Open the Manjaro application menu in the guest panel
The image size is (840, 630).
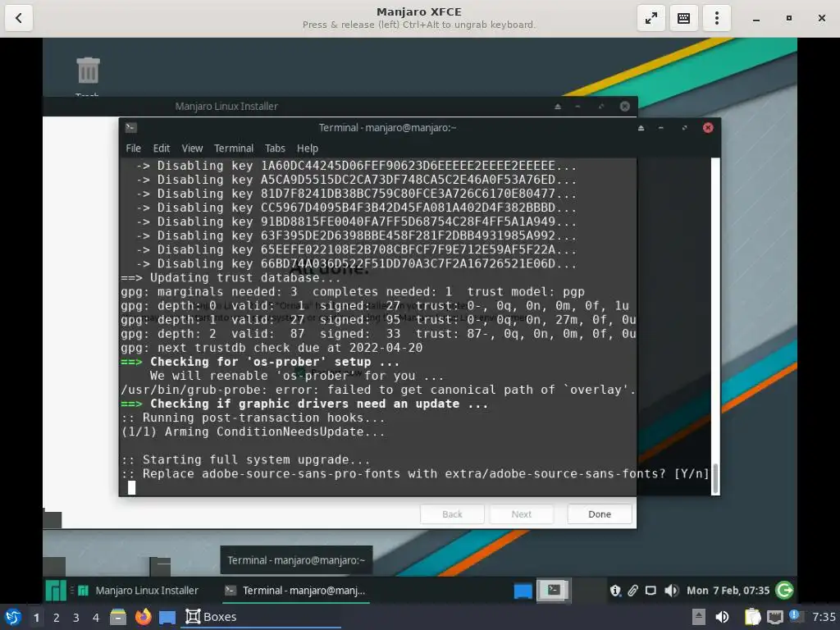click(56, 591)
